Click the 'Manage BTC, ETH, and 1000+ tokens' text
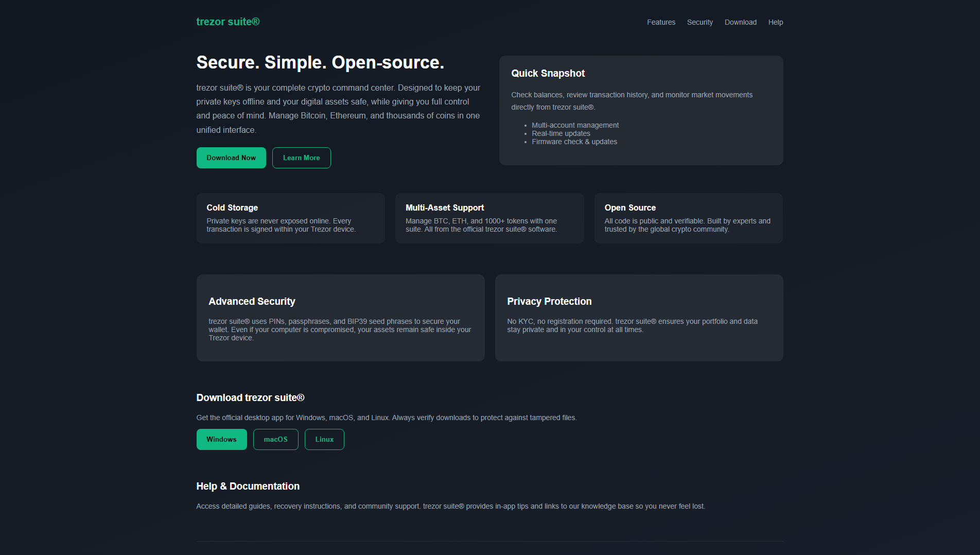The height and width of the screenshot is (555, 980). (481, 225)
